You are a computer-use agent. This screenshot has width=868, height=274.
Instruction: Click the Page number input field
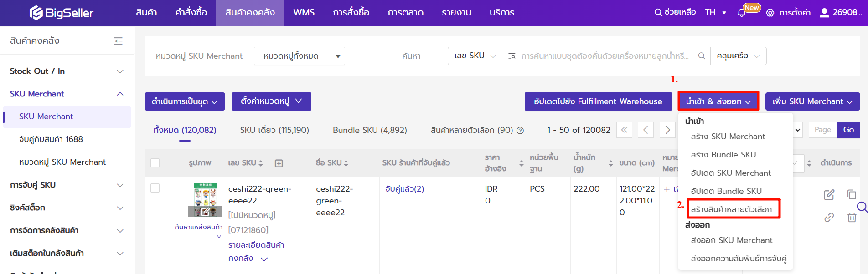pos(822,130)
